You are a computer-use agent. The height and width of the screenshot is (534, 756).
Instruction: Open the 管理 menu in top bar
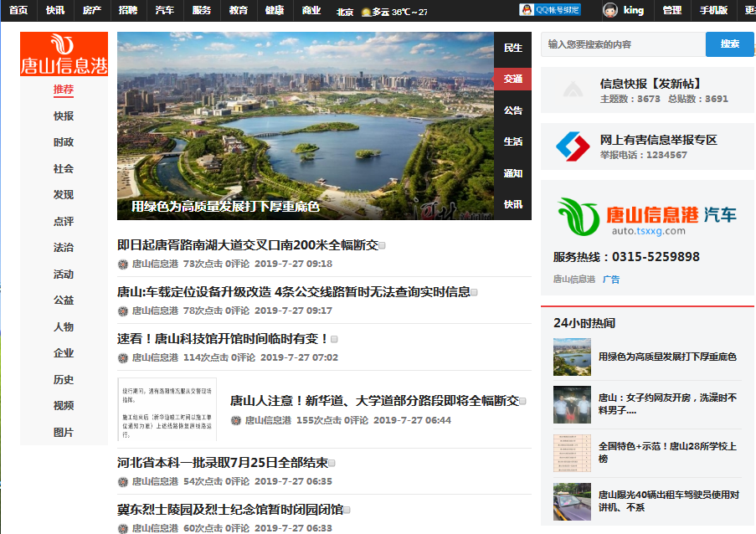tap(671, 10)
